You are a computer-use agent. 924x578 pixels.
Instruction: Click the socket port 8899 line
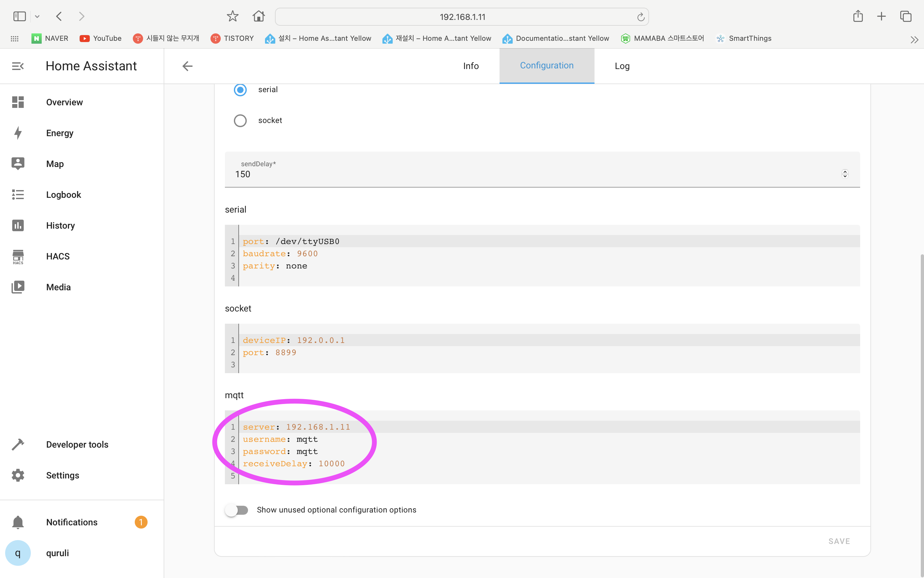pos(549,353)
